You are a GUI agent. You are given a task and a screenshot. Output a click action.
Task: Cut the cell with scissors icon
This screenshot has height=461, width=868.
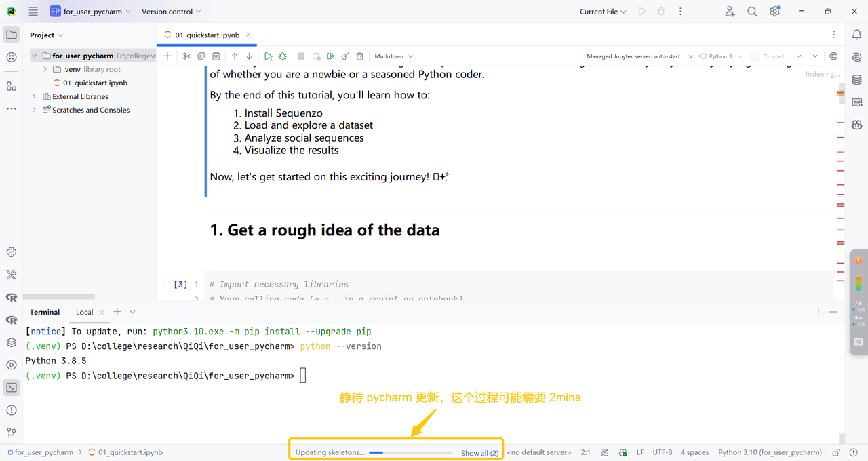coord(186,56)
